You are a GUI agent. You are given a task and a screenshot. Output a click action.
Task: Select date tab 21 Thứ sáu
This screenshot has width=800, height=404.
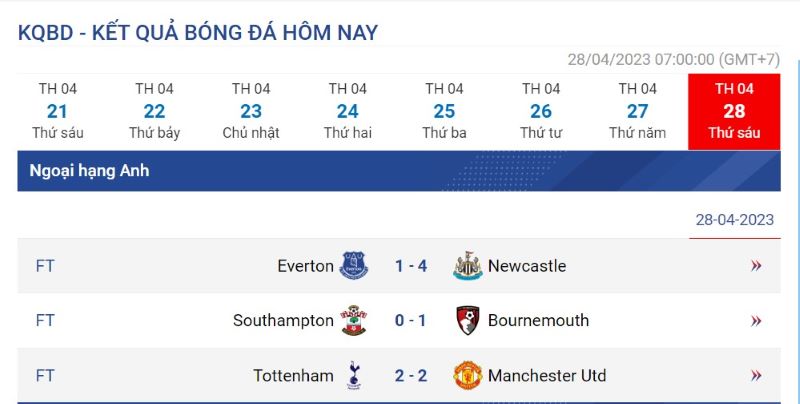click(57, 111)
